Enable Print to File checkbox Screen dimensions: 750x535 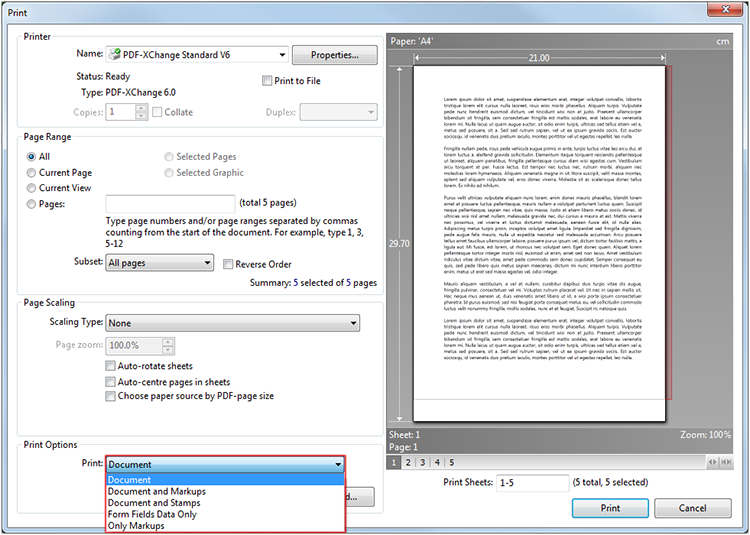pos(267,81)
